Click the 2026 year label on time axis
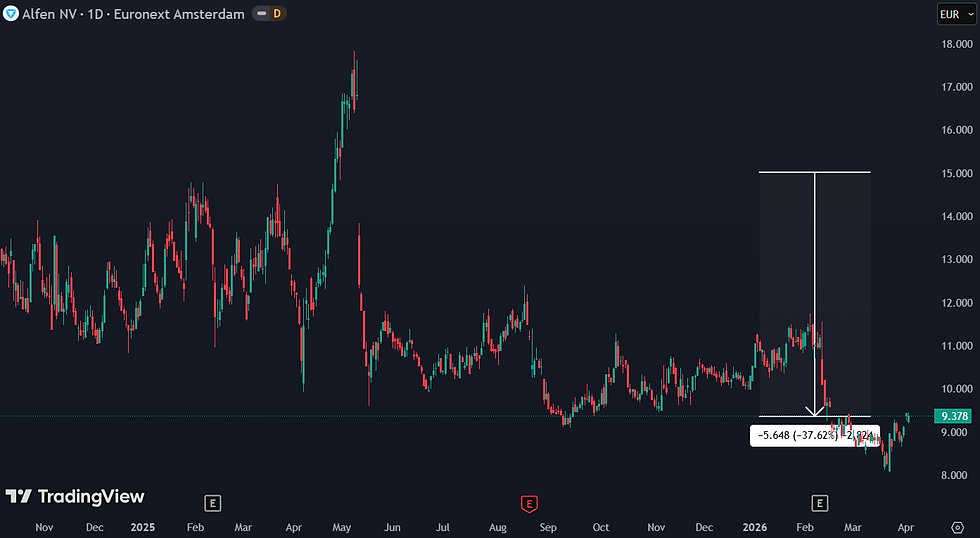The image size is (980, 538). pyautogui.click(x=754, y=527)
